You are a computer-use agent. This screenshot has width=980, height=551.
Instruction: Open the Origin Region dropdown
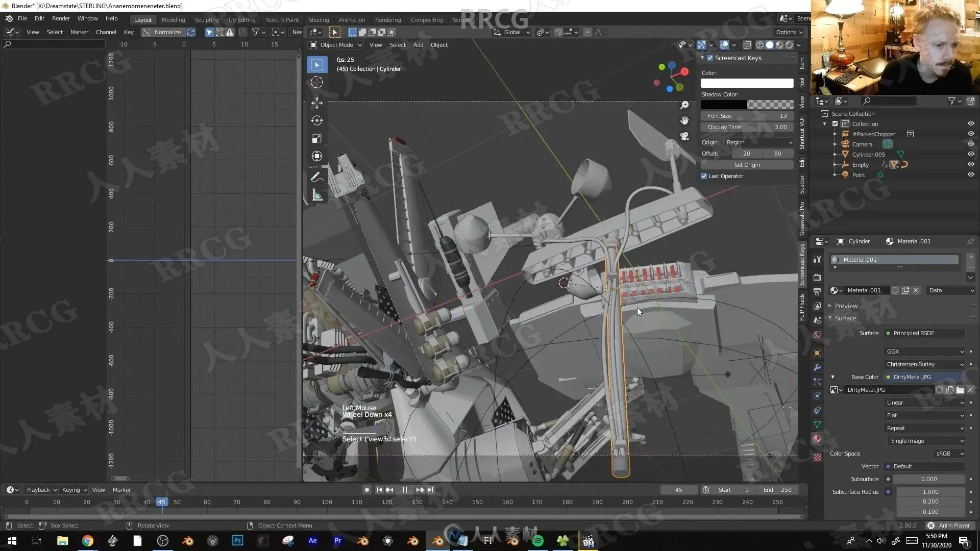point(758,142)
